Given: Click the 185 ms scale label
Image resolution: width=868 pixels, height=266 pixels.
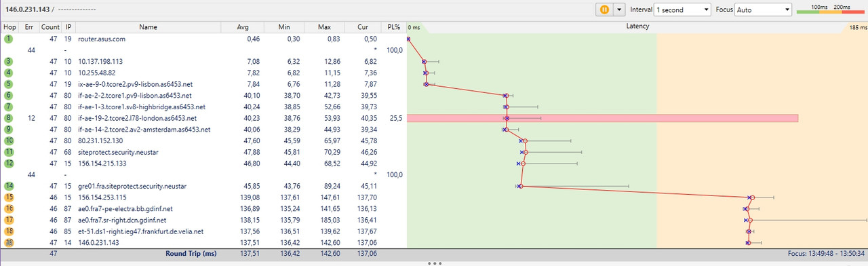Looking at the screenshot, I should pyautogui.click(x=858, y=28).
